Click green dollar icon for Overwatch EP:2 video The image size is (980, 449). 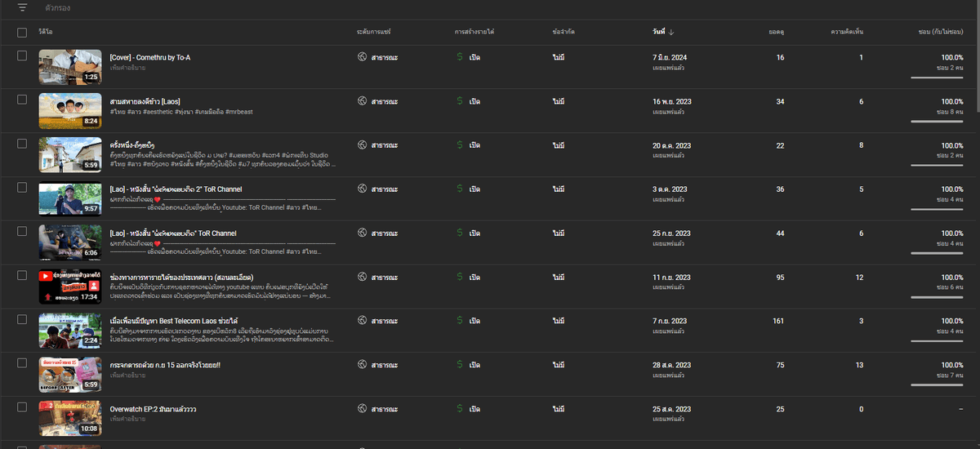click(460, 409)
